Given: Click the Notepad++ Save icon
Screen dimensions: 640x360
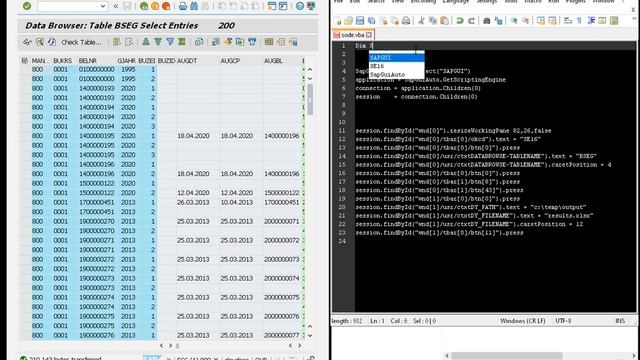Looking at the screenshot, I should tap(360, 20).
